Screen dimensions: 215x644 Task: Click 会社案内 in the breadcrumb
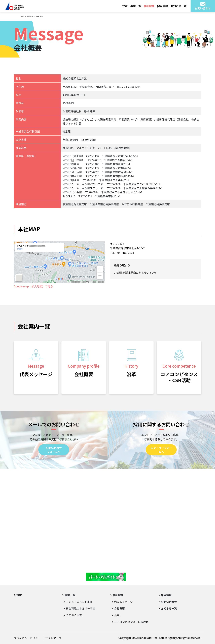tap(30, 17)
